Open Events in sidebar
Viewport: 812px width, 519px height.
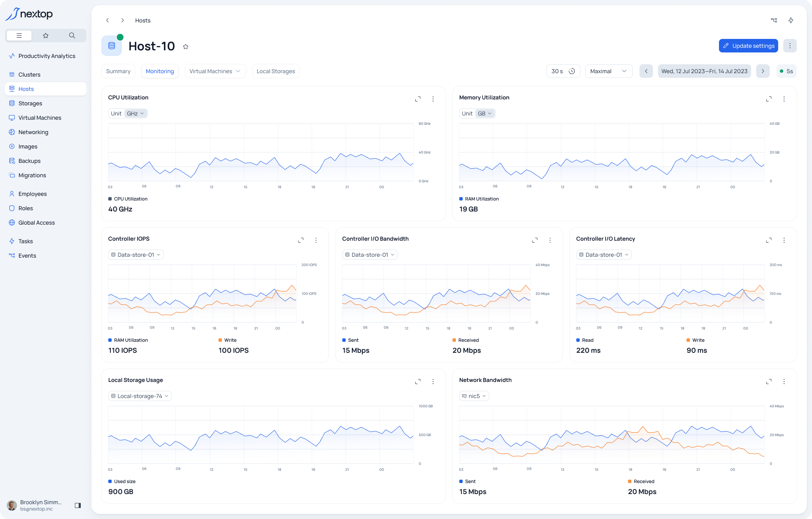tap(46, 255)
